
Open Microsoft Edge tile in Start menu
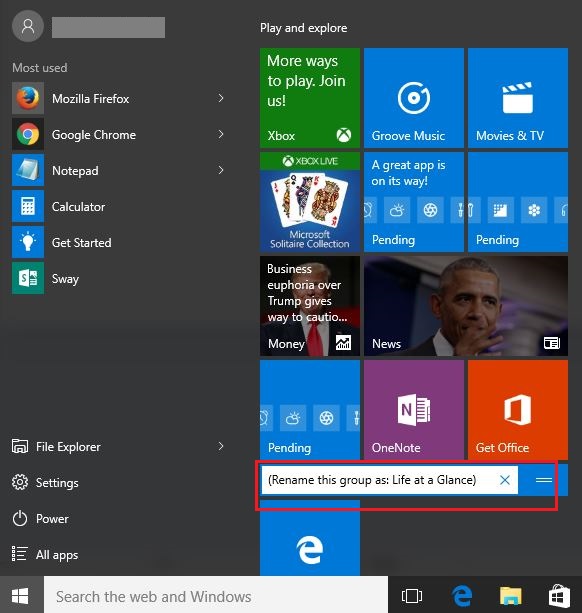click(x=310, y=539)
